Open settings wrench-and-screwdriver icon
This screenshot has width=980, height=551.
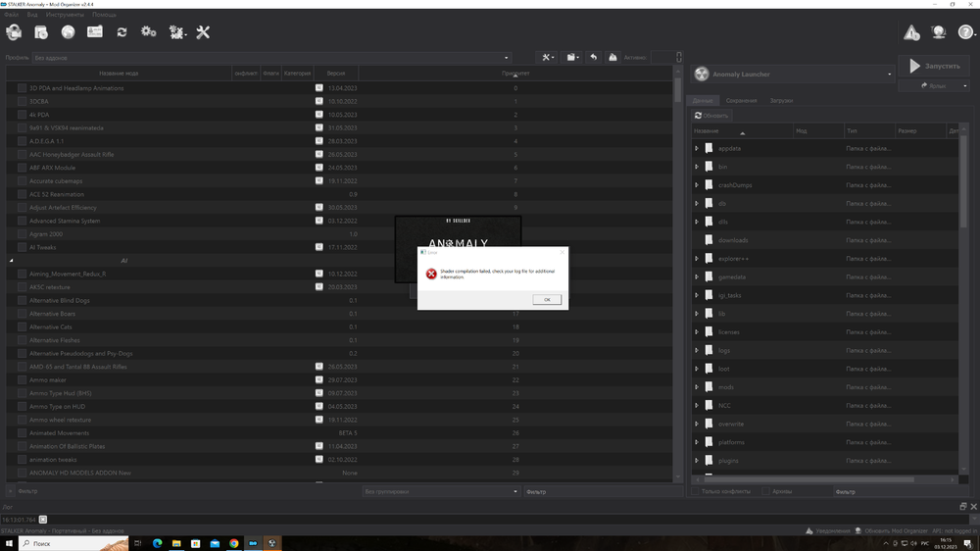click(x=203, y=32)
